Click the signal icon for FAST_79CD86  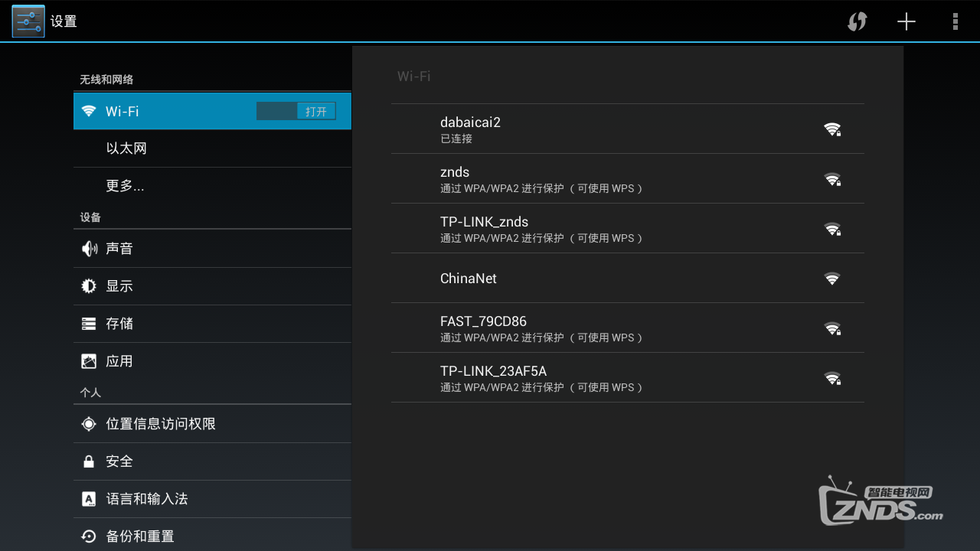point(832,328)
